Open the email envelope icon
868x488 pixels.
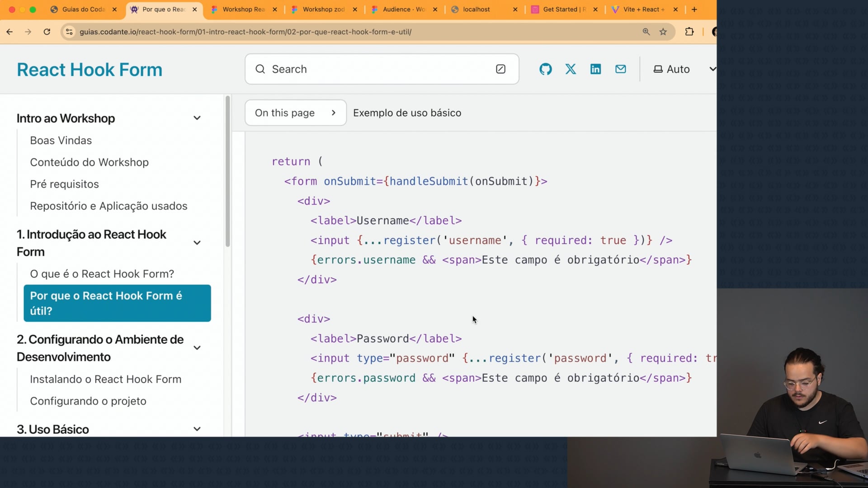[621, 69]
